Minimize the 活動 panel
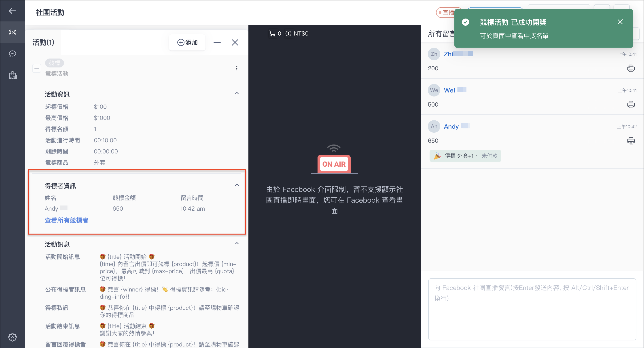Screen dimensions: 644x348 click(x=217, y=42)
